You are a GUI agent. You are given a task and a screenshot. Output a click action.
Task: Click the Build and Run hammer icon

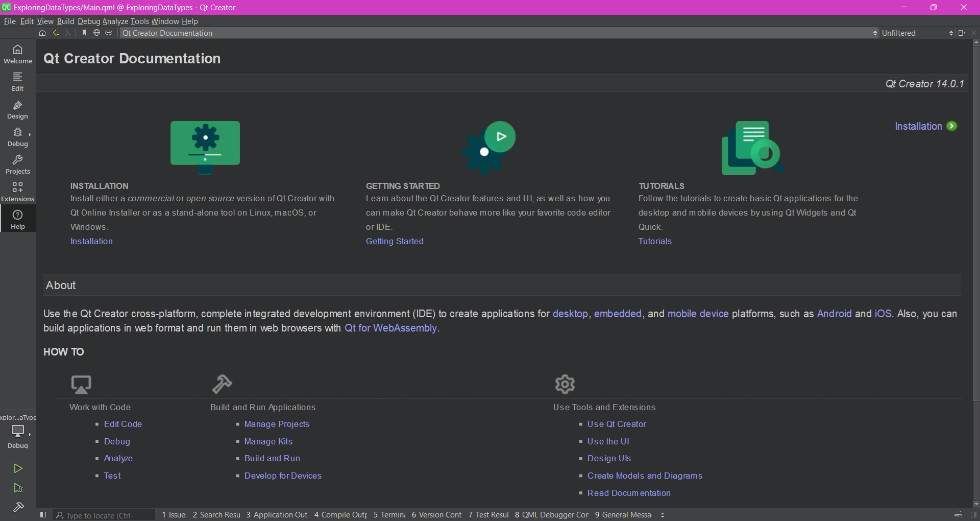(222, 384)
